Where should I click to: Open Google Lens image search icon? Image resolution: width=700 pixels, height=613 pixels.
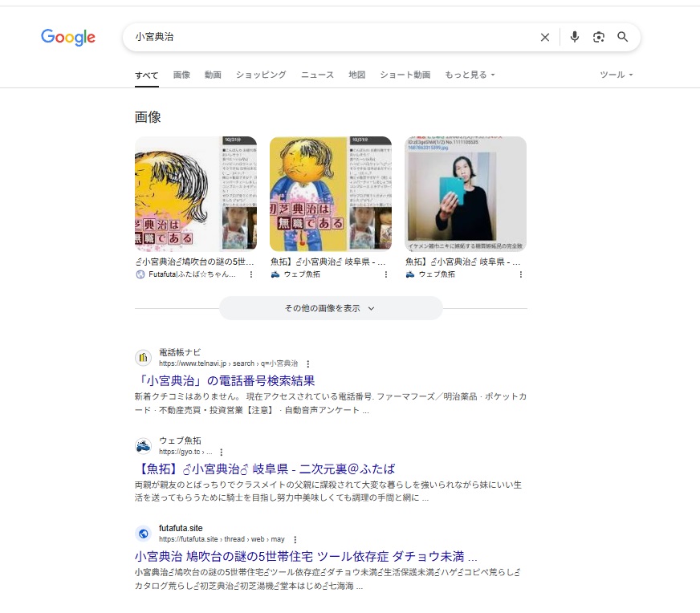[599, 37]
